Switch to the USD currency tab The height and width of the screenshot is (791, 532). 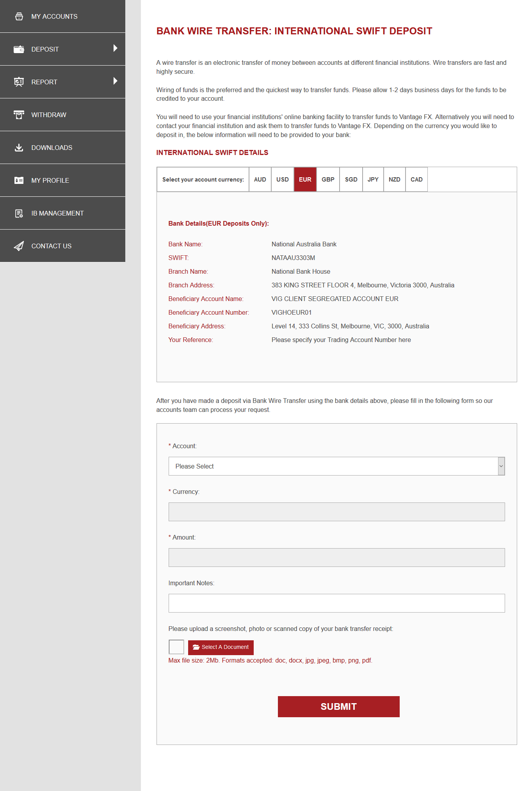282,180
